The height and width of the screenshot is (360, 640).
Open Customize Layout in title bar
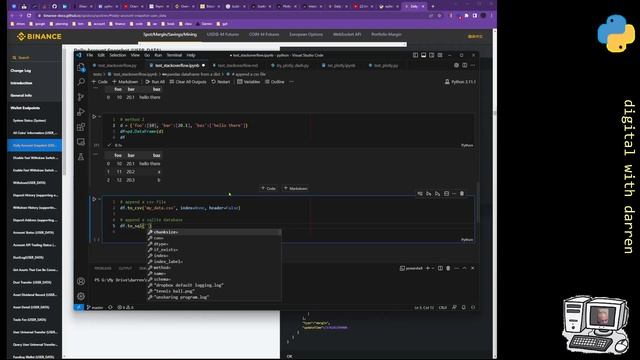tap(440, 55)
